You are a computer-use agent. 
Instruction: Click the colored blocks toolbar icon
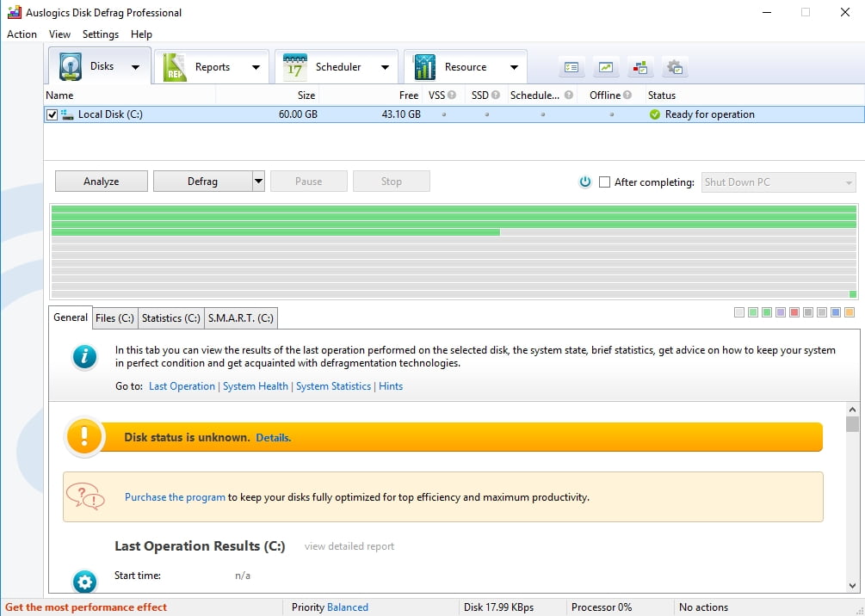[639, 67]
